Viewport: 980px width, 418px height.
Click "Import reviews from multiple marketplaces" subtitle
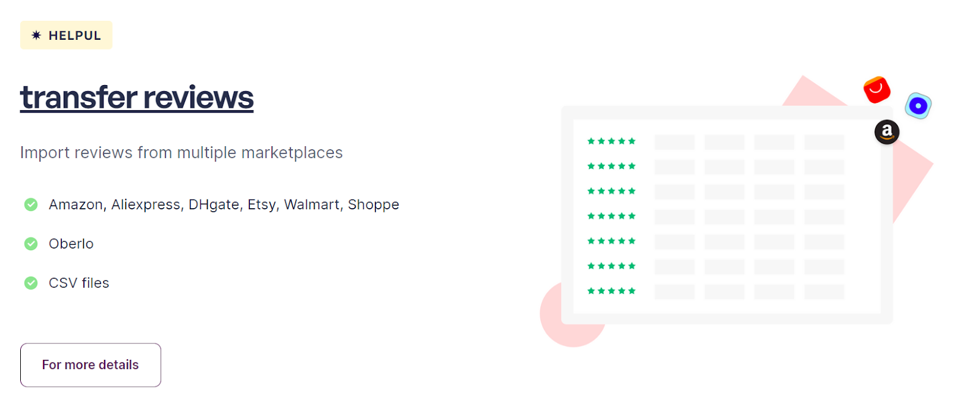pos(181,152)
